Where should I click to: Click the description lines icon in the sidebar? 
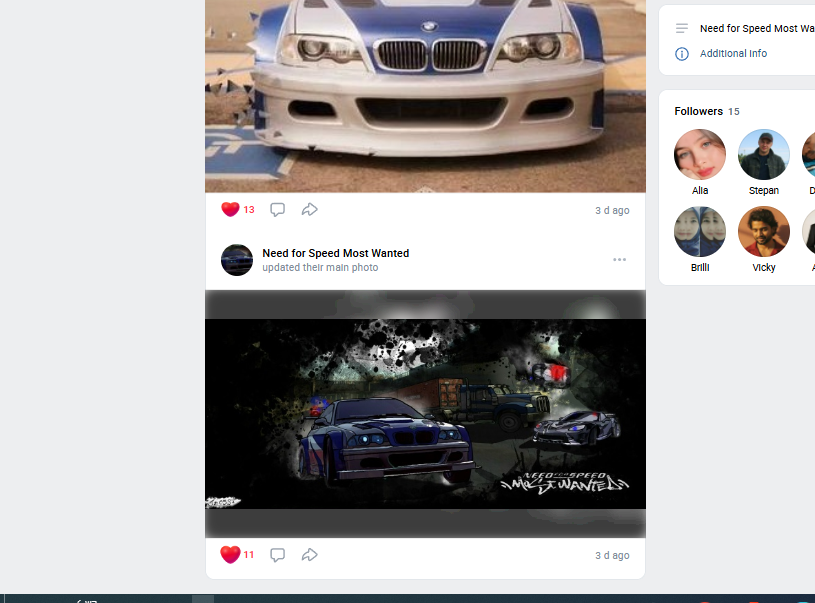click(x=681, y=28)
